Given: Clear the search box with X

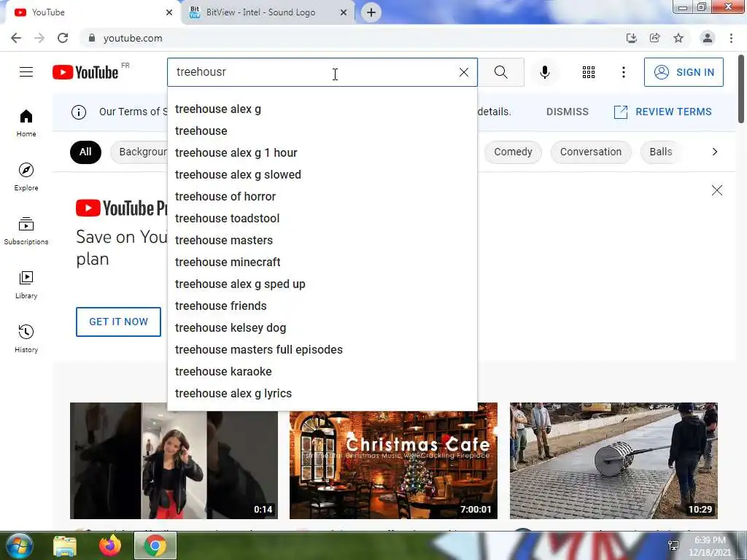Looking at the screenshot, I should pyautogui.click(x=463, y=72).
